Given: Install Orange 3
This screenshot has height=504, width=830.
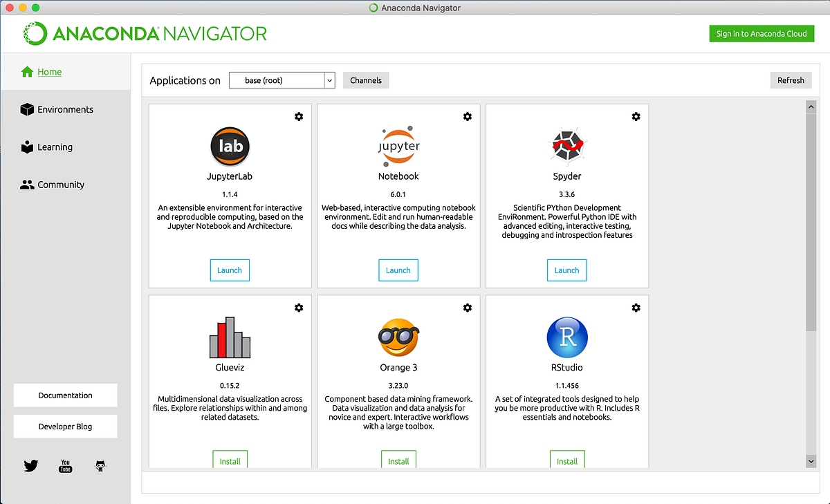Looking at the screenshot, I should 398,460.
